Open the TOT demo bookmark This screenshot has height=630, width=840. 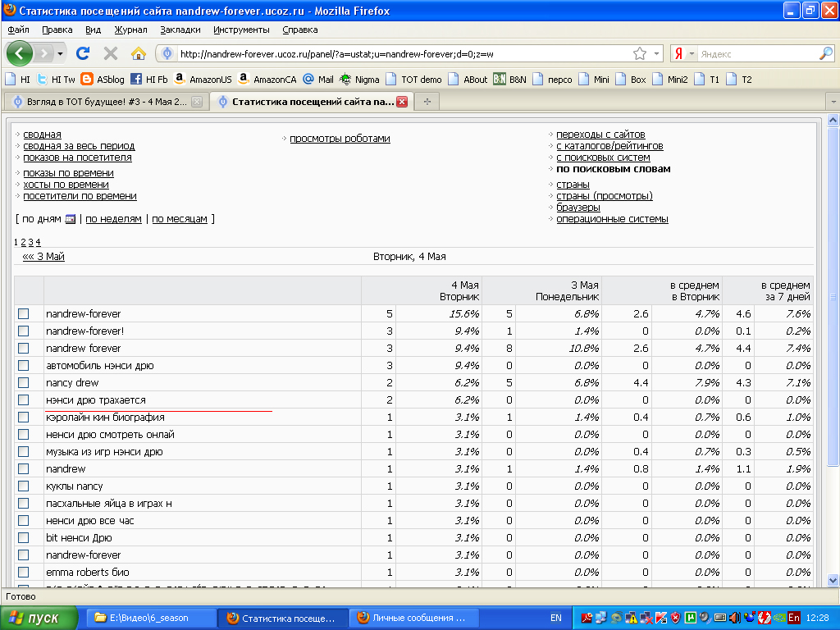[x=414, y=80]
